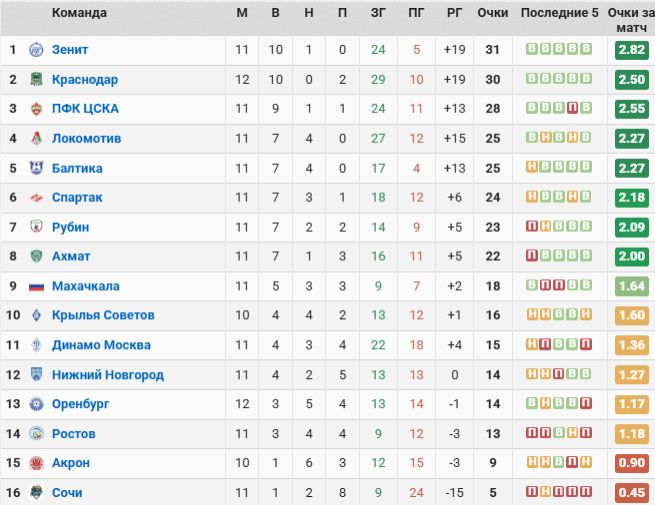Click the Dynamo Moscow club logo
Viewport: 655px width, 505px height.
pyautogui.click(x=36, y=345)
